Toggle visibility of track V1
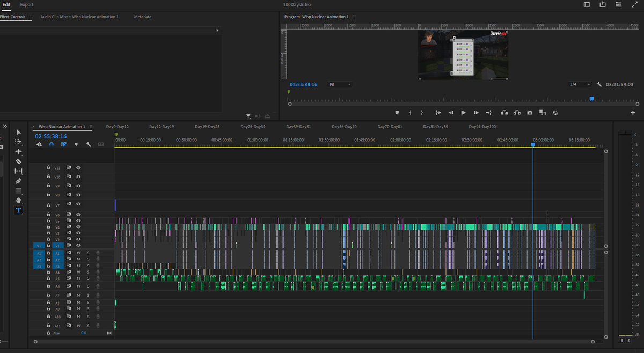 pyautogui.click(x=78, y=245)
